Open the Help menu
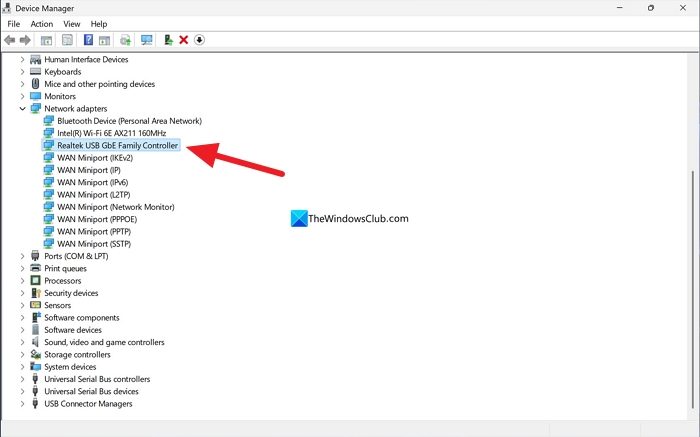Viewport: 700px width, 437px height. (x=99, y=24)
